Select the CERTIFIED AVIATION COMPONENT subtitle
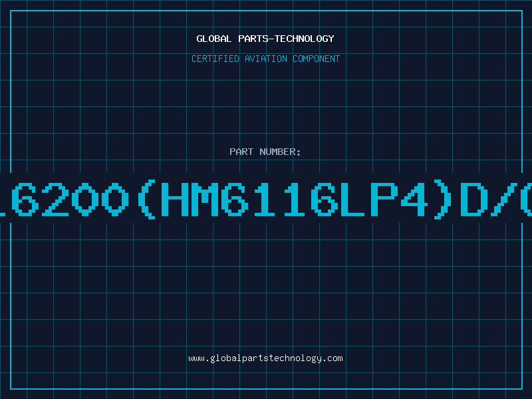The height and width of the screenshot is (399, 532). [265, 59]
